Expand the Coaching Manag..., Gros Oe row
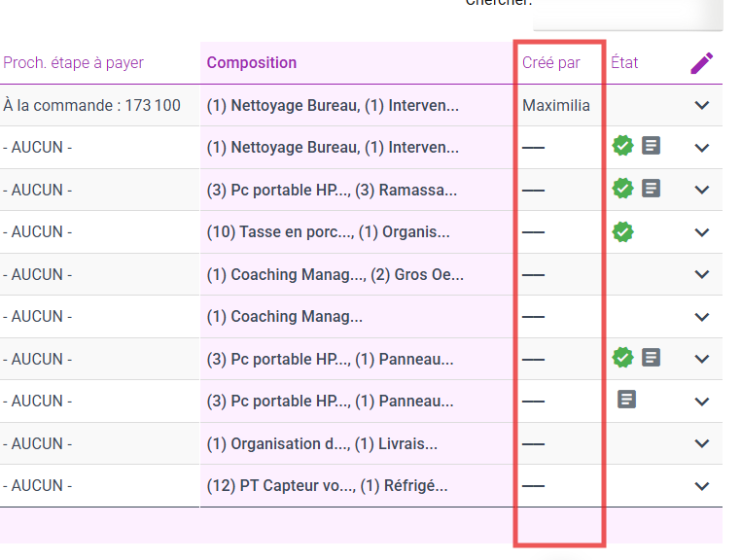This screenshot has height=560, width=741. tap(702, 274)
